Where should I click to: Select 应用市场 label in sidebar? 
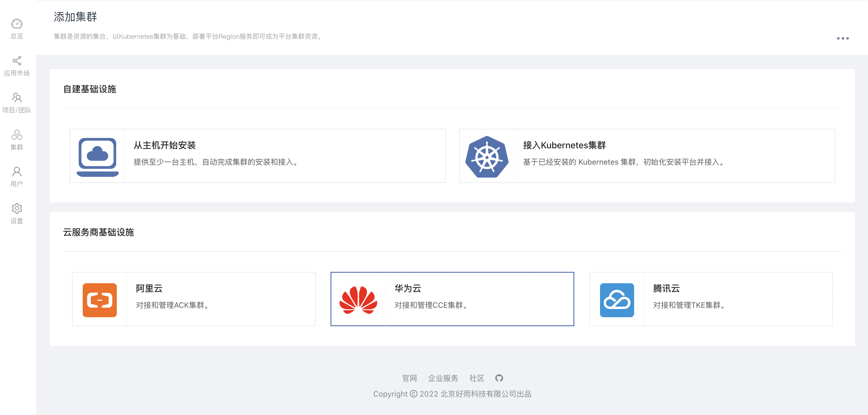point(17,73)
